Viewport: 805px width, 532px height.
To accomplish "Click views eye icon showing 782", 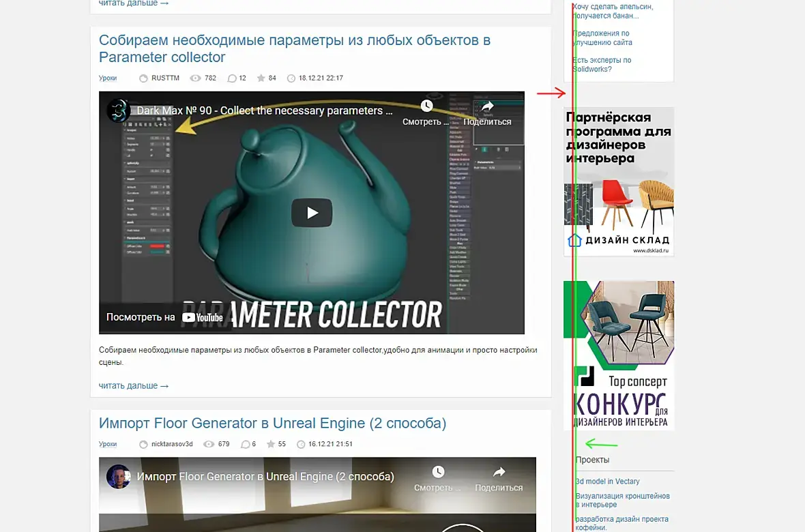I will point(195,78).
